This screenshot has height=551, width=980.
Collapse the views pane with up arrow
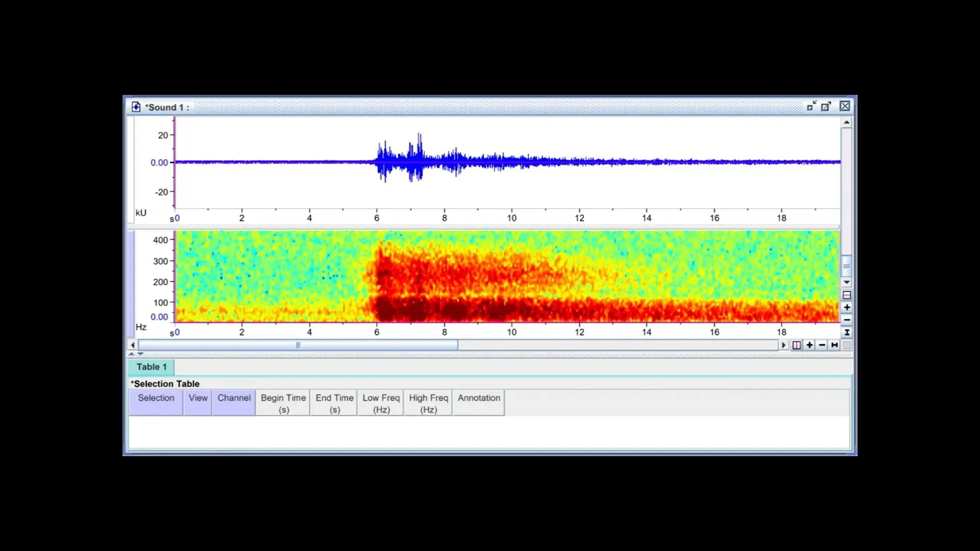(132, 354)
